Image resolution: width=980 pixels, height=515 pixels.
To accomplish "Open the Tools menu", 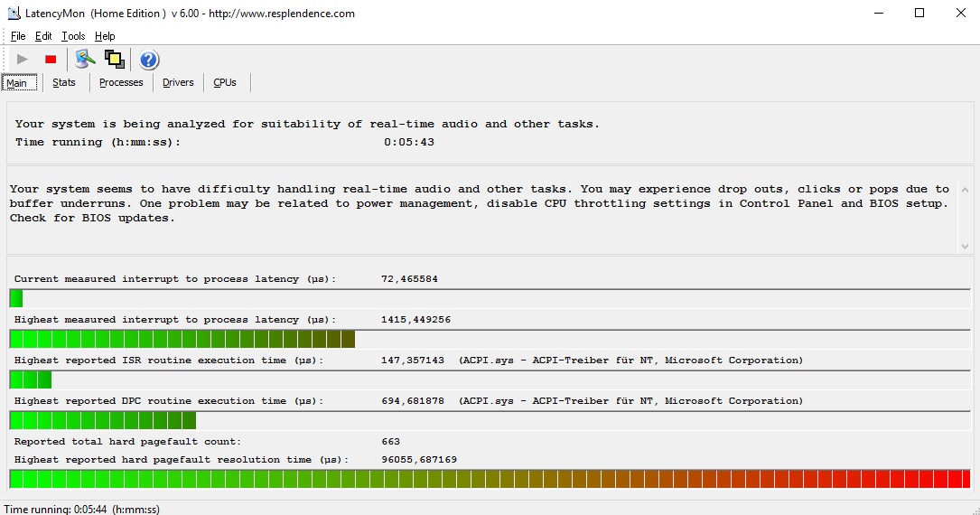I will pos(73,36).
